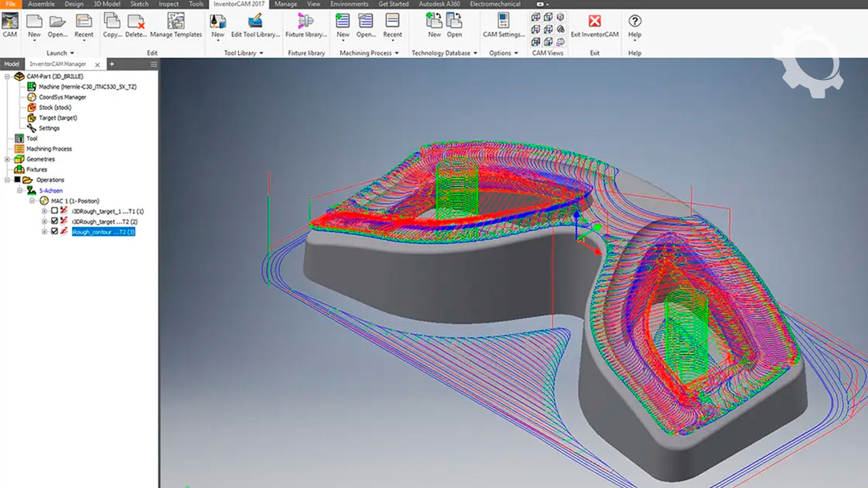The image size is (868, 488).
Task: Click the browser panel hamburger menu
Action: (154, 64)
